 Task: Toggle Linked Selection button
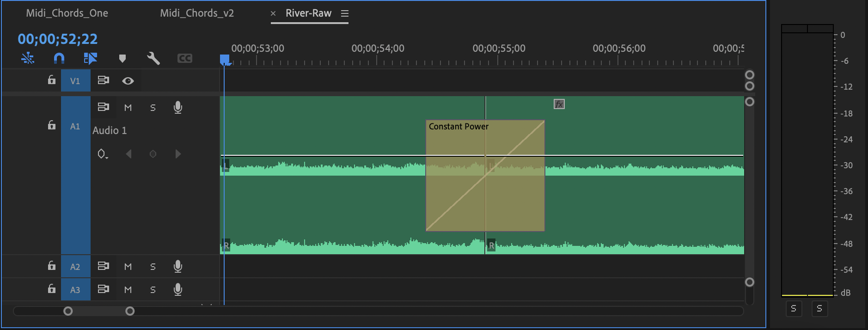tap(90, 58)
